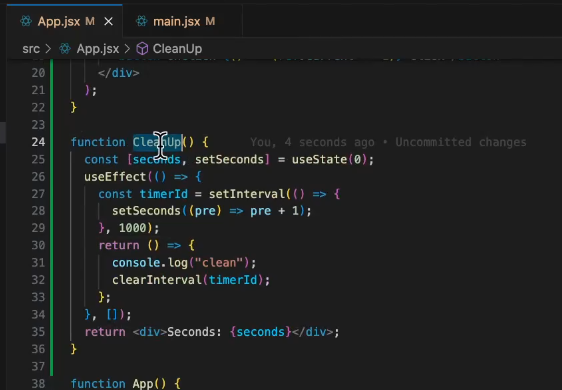
Task: Click closing brace on line 22
Action: pyautogui.click(x=73, y=107)
